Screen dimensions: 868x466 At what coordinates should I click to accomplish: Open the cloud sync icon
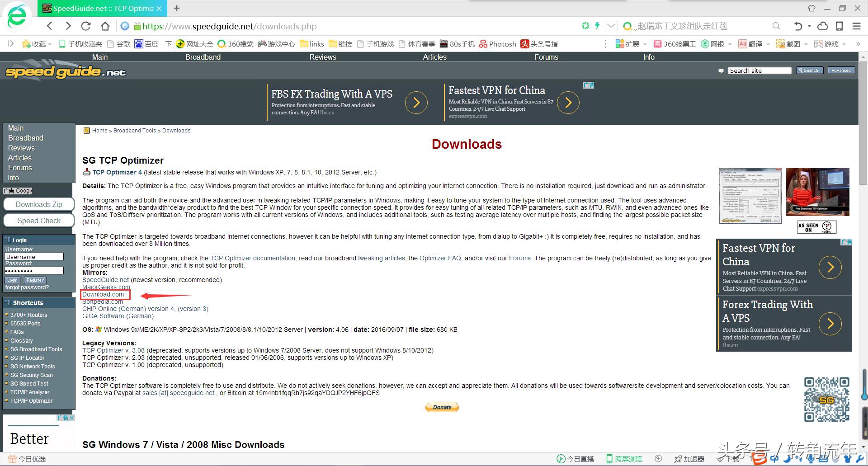(x=823, y=26)
